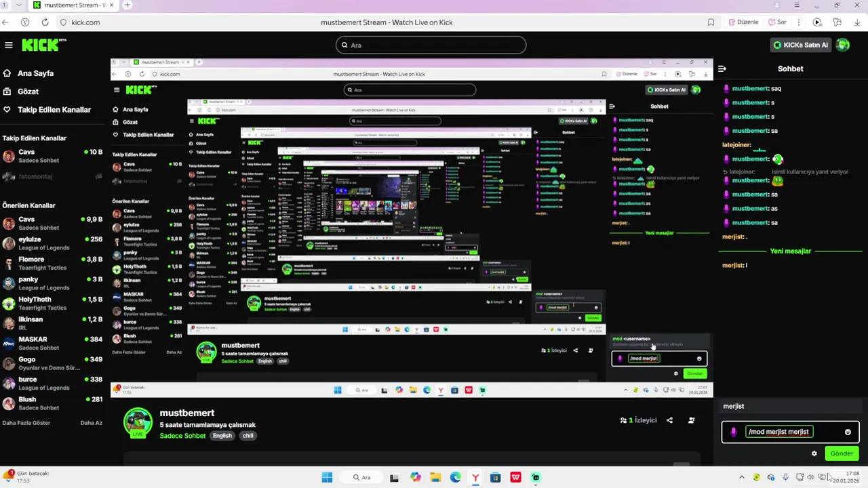Click the purple microphone badge in the chat input
Screen dimensions: 868x488
tap(734, 432)
